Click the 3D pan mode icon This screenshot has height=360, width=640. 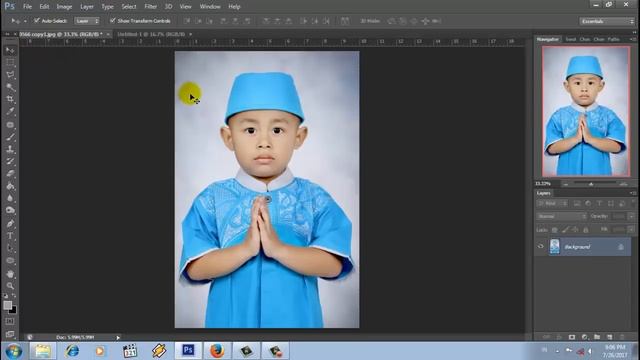pyautogui.click(x=413, y=21)
